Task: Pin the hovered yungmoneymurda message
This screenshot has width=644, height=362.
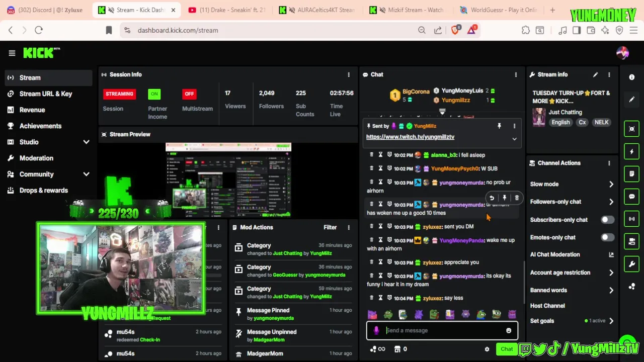Action: [x=504, y=198]
